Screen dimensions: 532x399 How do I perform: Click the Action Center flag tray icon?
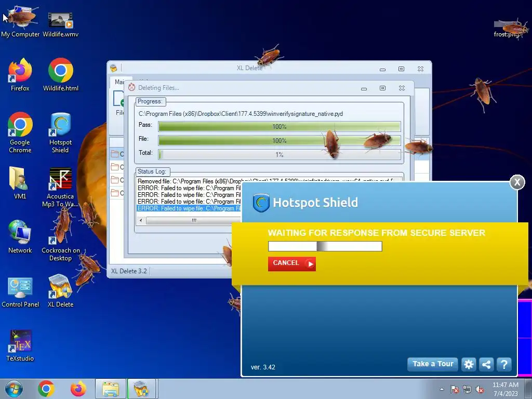[455, 390]
